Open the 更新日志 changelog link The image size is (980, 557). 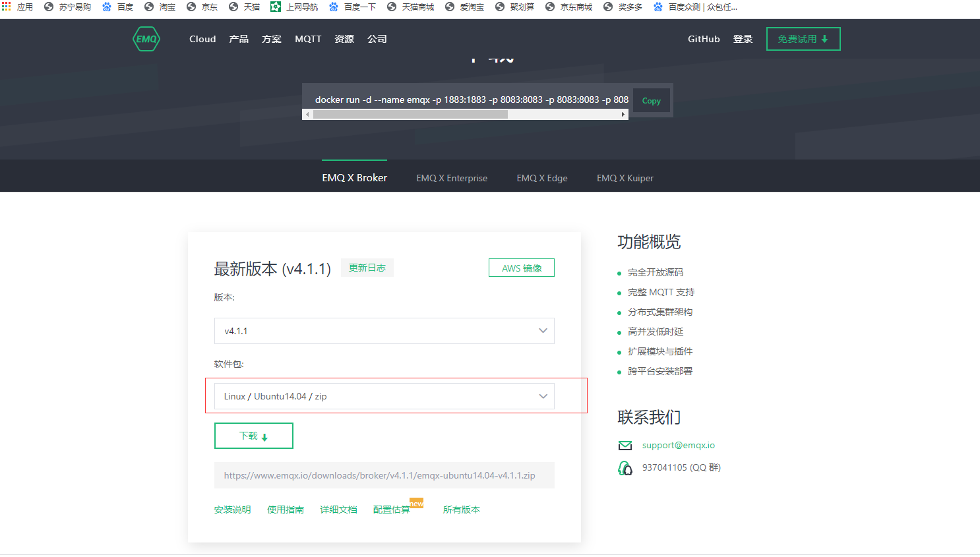coord(367,268)
